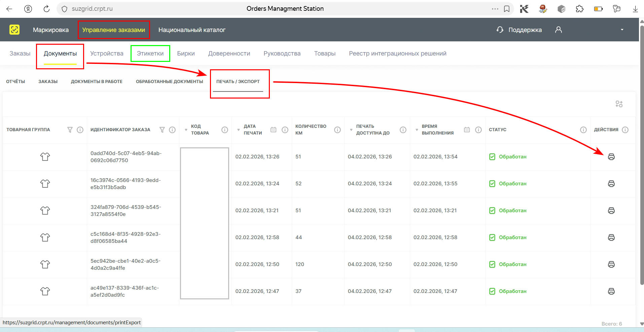Print codes for order 5ec942be
Image resolution: width=644 pixels, height=332 pixels.
click(x=611, y=264)
